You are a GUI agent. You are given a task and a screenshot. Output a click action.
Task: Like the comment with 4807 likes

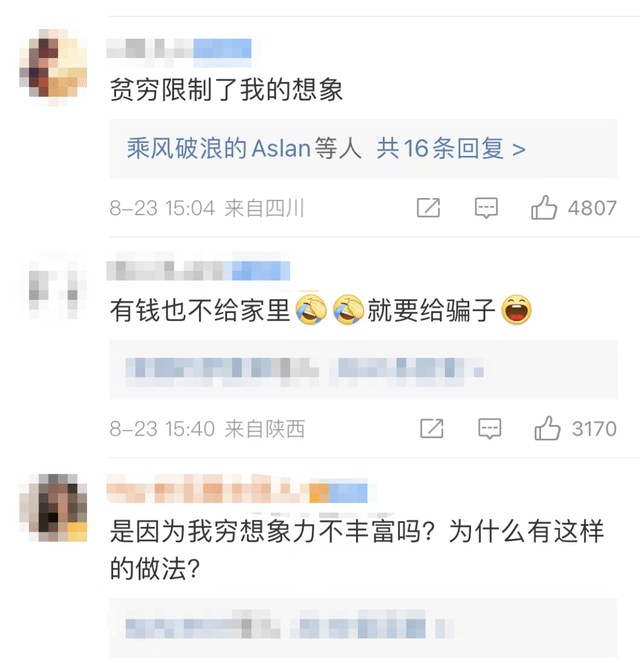(544, 208)
